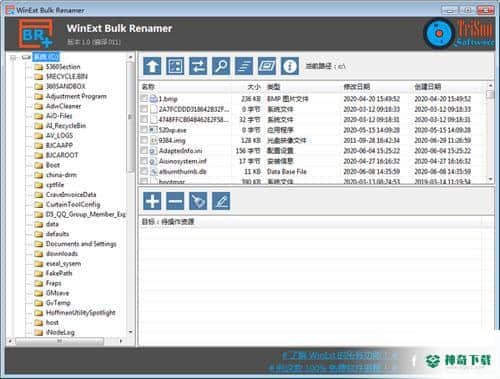Tick the checkbox for the 4748FFC file
Screen dimensions: 500x379
(x=144, y=119)
